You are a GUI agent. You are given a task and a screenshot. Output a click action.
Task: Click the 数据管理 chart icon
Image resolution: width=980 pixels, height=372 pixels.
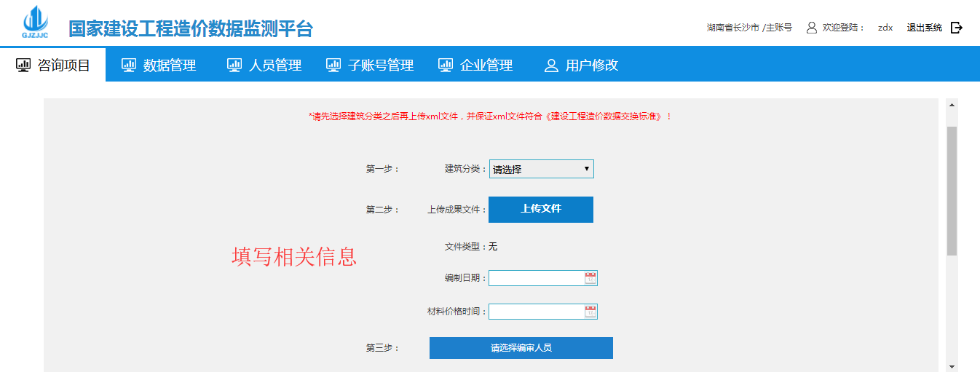point(129,65)
